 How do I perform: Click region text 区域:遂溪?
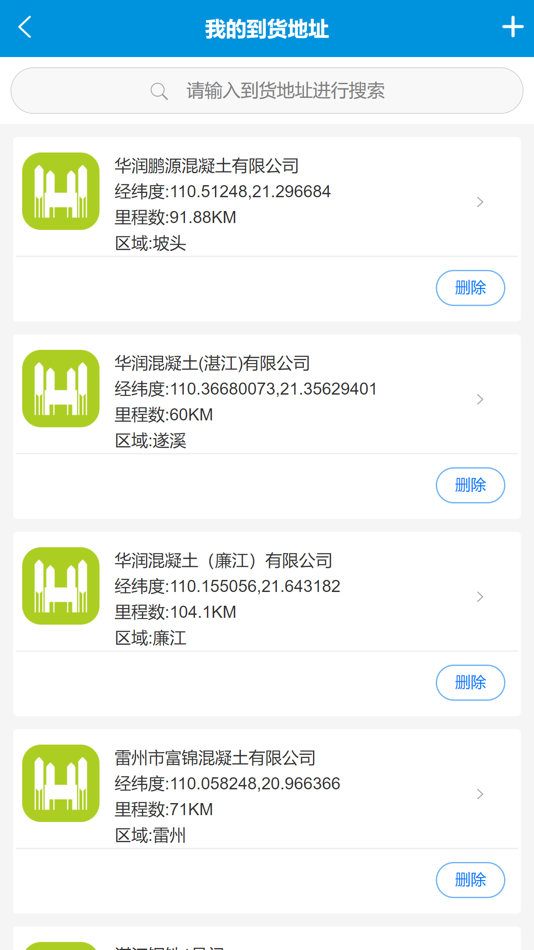pos(150,441)
